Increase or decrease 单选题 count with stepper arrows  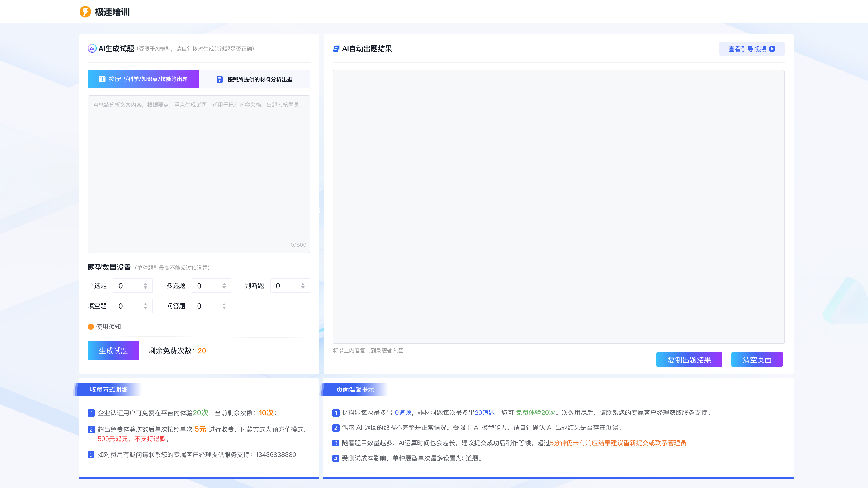[x=146, y=286]
